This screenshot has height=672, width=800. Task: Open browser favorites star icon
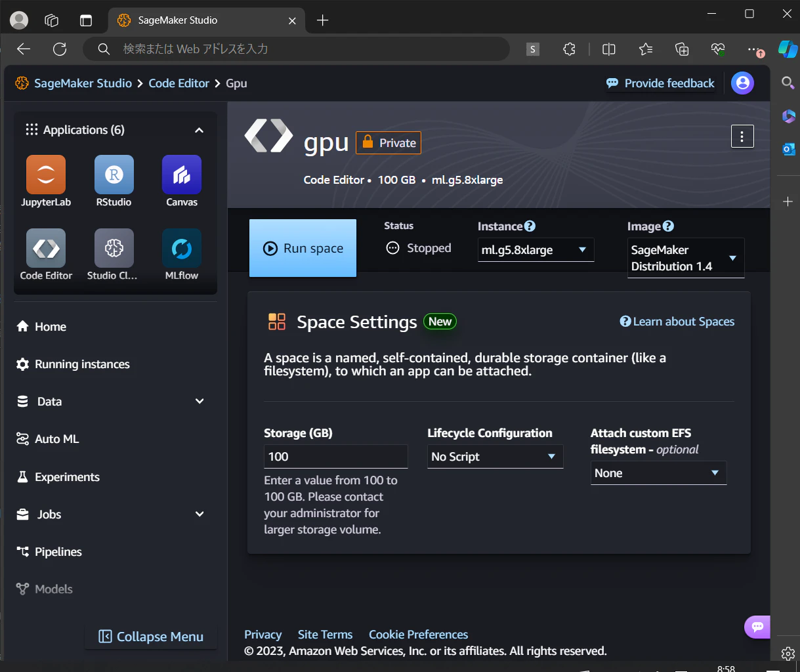click(x=646, y=49)
